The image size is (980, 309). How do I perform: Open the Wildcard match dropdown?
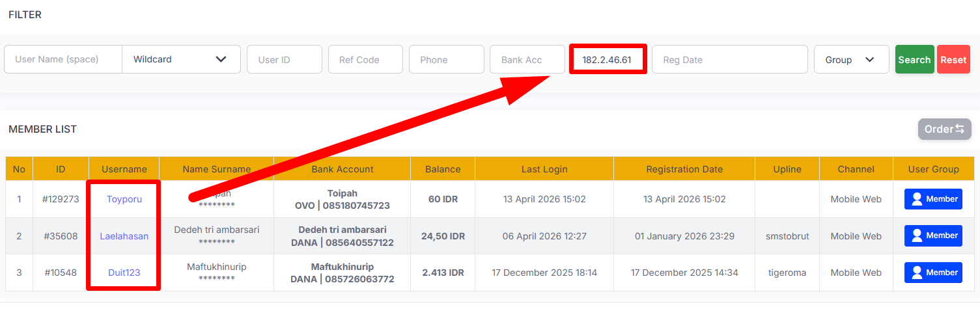[x=181, y=59]
